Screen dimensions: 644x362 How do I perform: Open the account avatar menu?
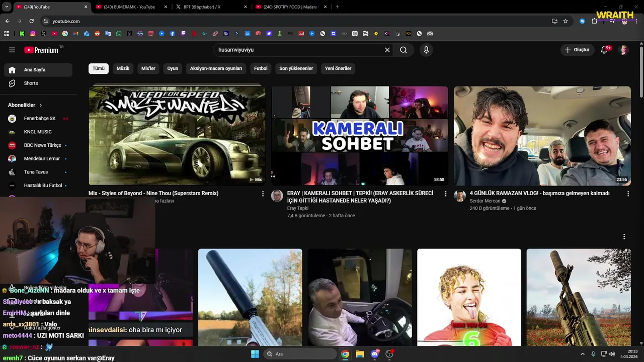pos(624,50)
